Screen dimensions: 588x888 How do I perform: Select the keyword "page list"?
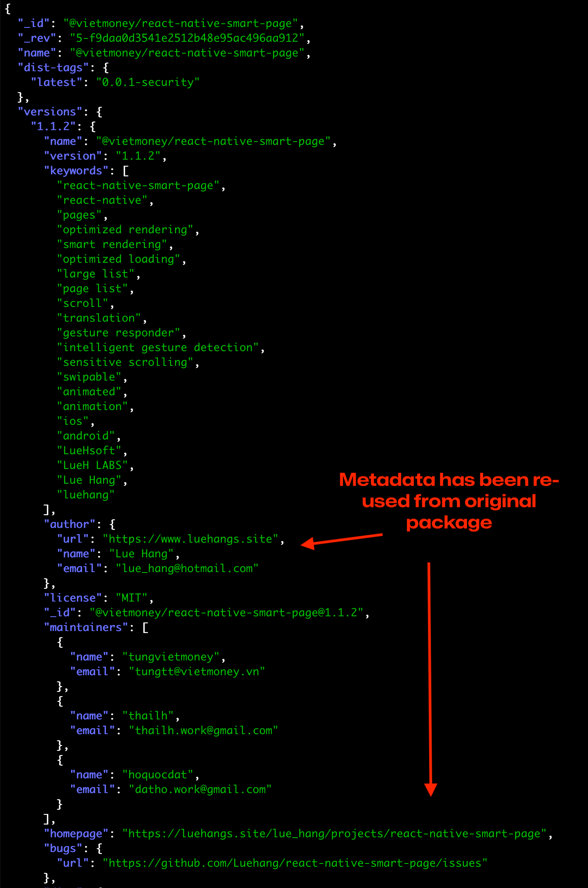click(92, 288)
